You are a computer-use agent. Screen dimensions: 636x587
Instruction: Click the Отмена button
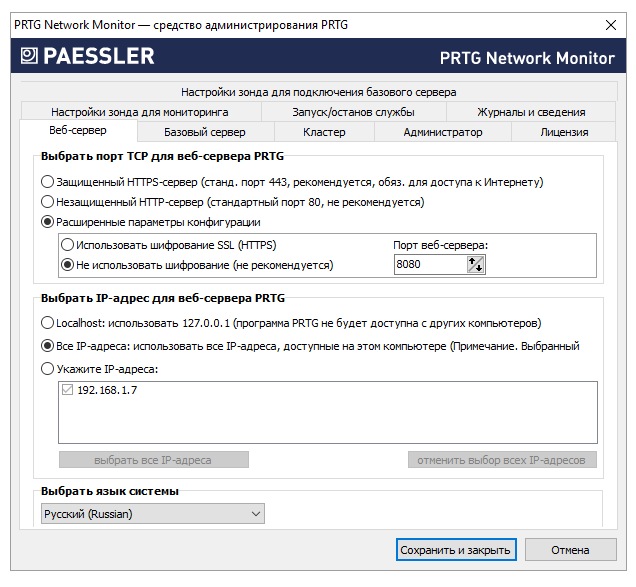(570, 550)
